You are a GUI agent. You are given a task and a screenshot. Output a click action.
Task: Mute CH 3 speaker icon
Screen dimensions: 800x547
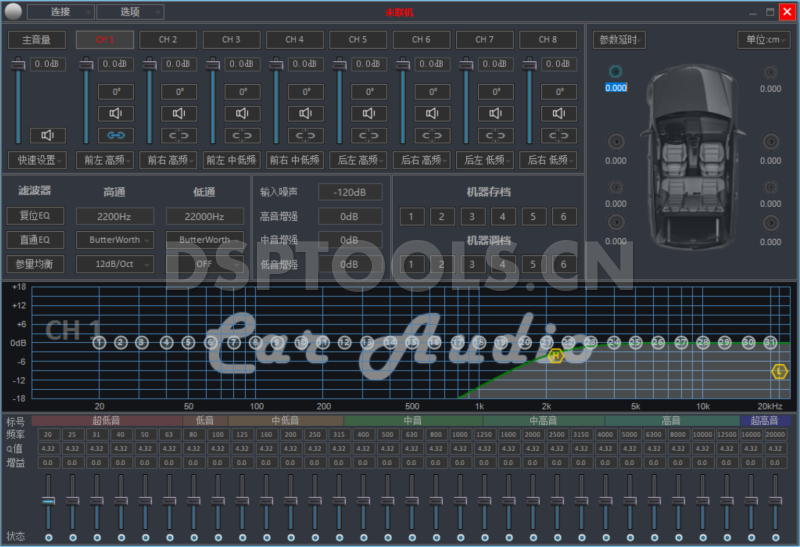(x=242, y=113)
